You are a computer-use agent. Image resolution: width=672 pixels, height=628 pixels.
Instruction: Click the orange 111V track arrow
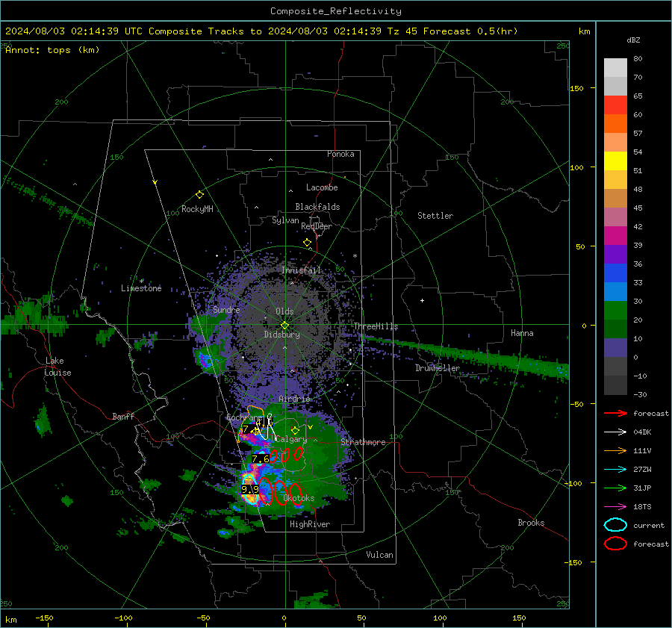pos(615,450)
